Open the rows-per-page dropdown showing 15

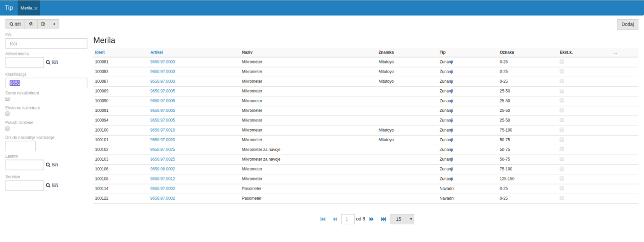pyautogui.click(x=402, y=219)
